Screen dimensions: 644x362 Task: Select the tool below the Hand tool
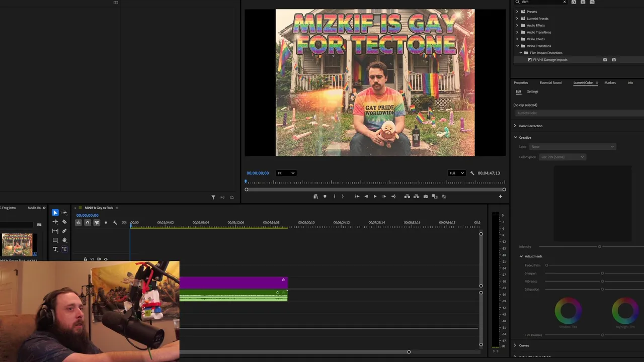click(64, 249)
